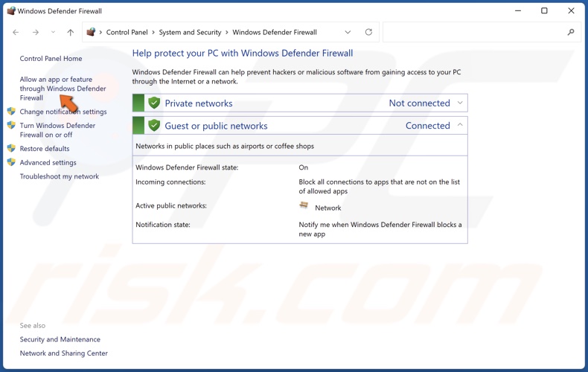
Task: Click Notify me when firewall blocks text
Action: tap(380, 229)
